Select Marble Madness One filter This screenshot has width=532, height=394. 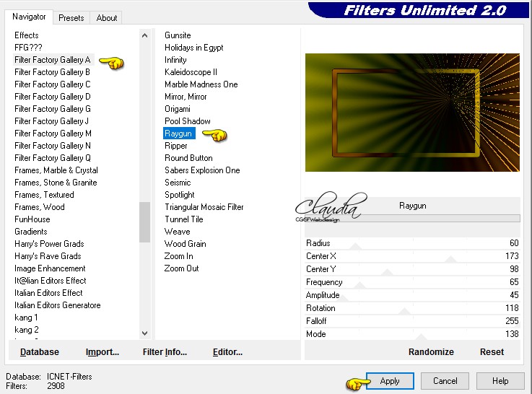coord(201,84)
